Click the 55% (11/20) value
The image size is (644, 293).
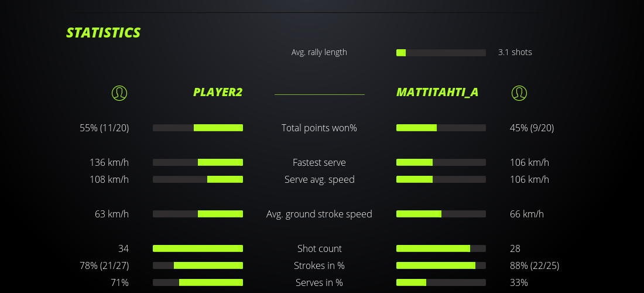pyautogui.click(x=104, y=128)
